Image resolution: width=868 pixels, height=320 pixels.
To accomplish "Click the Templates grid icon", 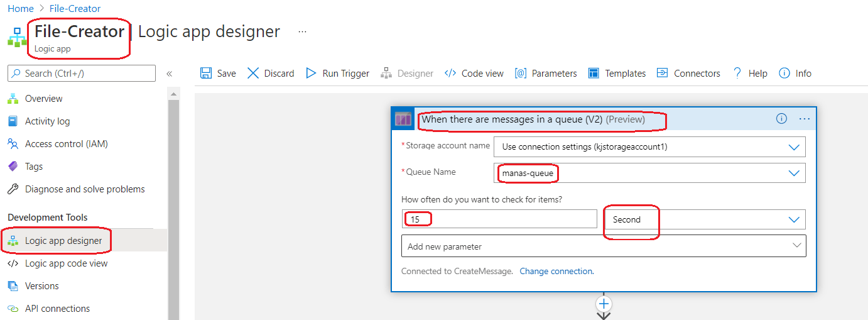I will click(594, 74).
